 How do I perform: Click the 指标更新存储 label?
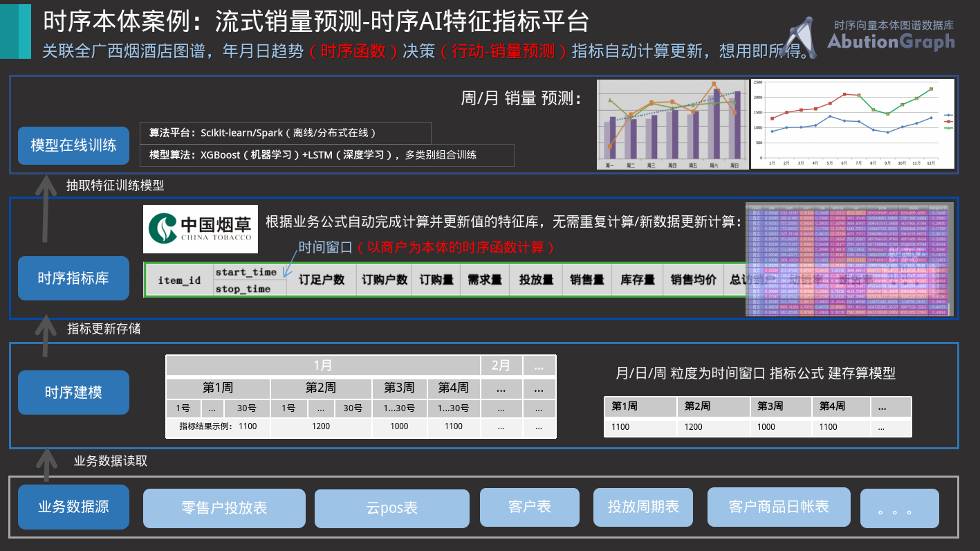pos(104,329)
